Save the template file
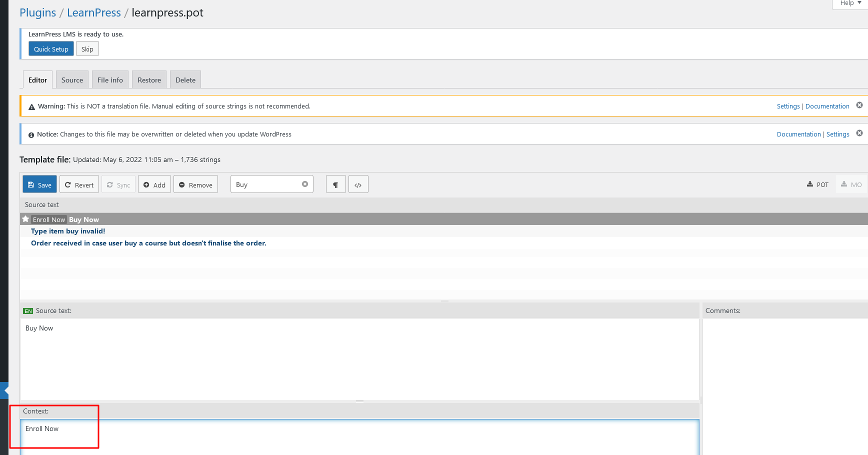The width and height of the screenshot is (868, 455). click(39, 184)
